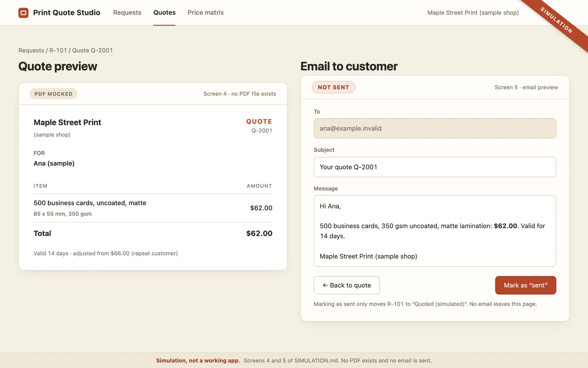This screenshot has width=588, height=368.
Task: Edit the Subject field
Action: coord(435,167)
